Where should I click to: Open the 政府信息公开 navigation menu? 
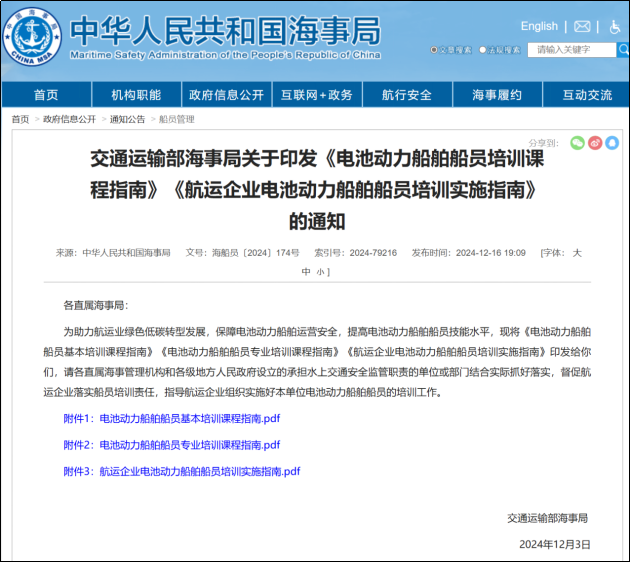[x=226, y=95]
